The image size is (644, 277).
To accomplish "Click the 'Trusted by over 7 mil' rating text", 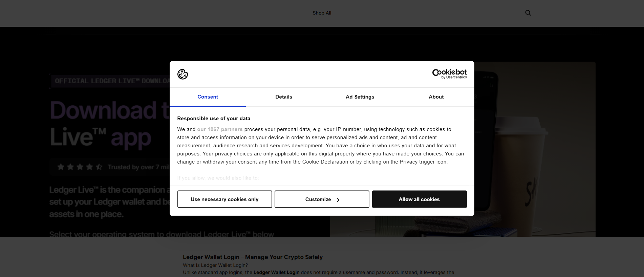I will [138, 167].
